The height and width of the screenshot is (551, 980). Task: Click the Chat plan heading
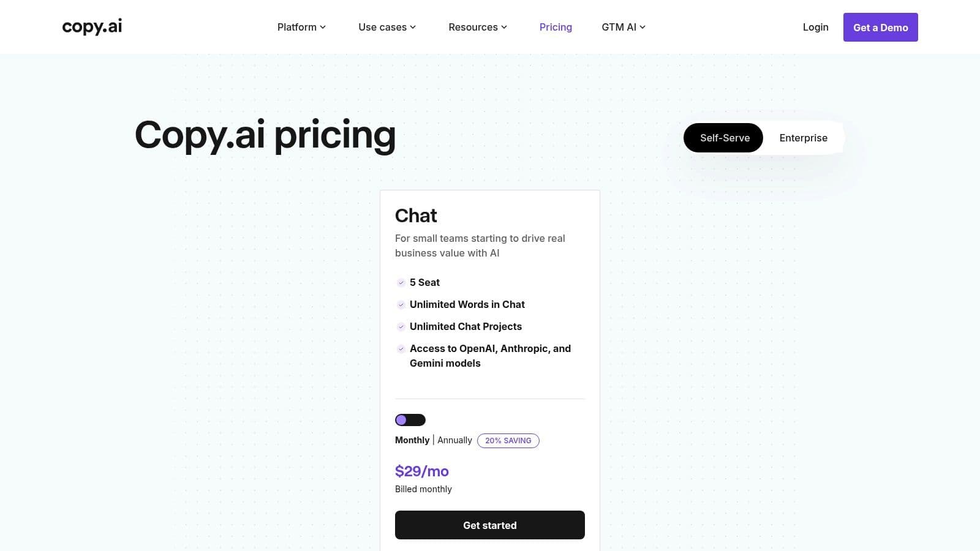tap(416, 216)
